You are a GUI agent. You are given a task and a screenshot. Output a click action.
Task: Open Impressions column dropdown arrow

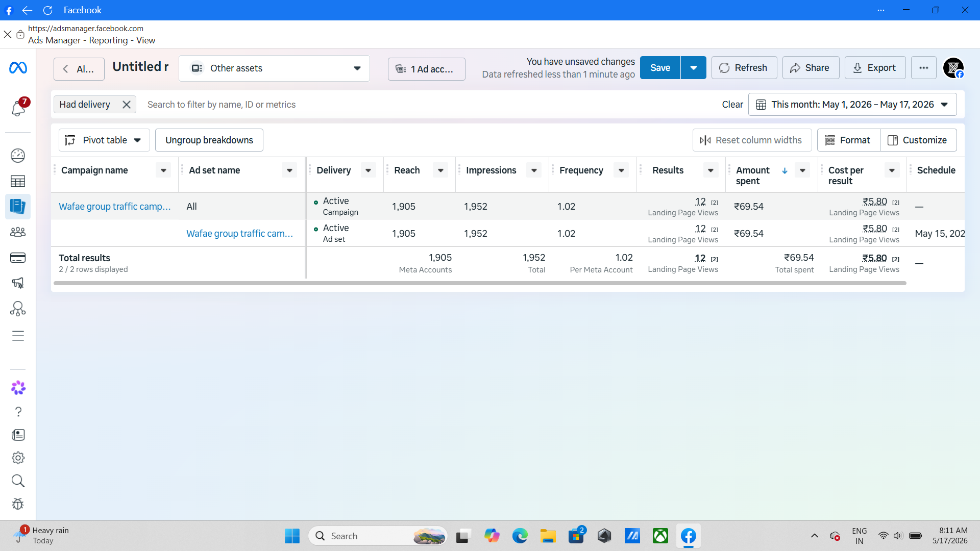click(x=534, y=170)
